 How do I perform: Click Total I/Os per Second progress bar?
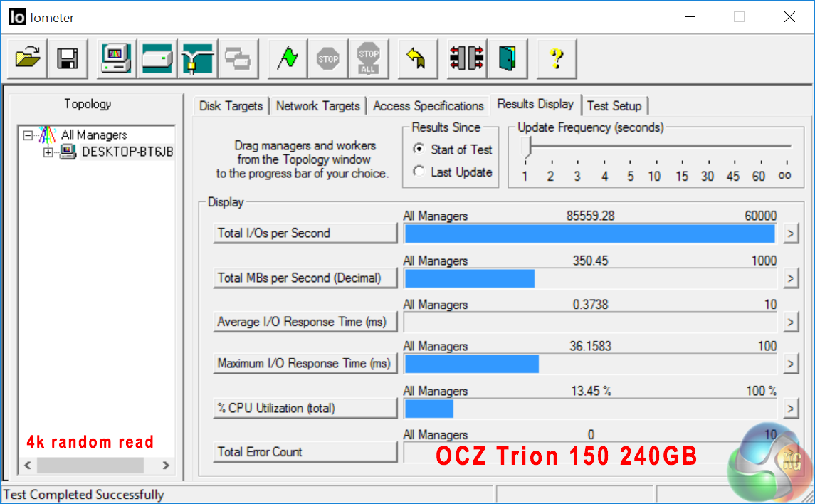pyautogui.click(x=590, y=233)
